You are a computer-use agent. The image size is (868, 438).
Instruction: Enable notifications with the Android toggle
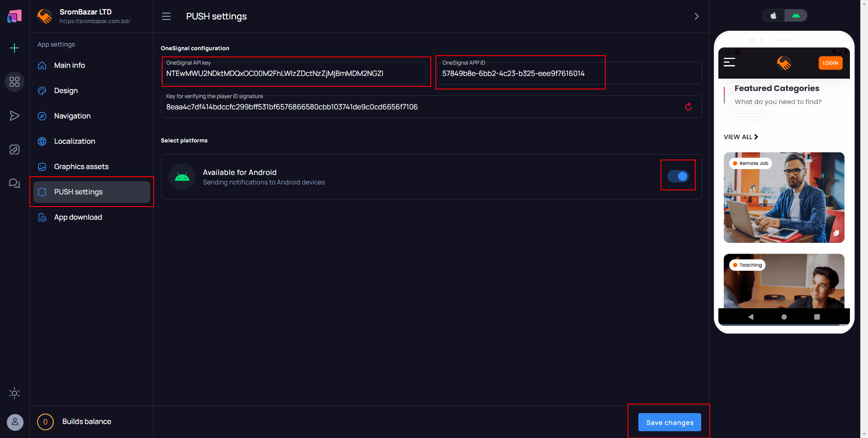678,176
